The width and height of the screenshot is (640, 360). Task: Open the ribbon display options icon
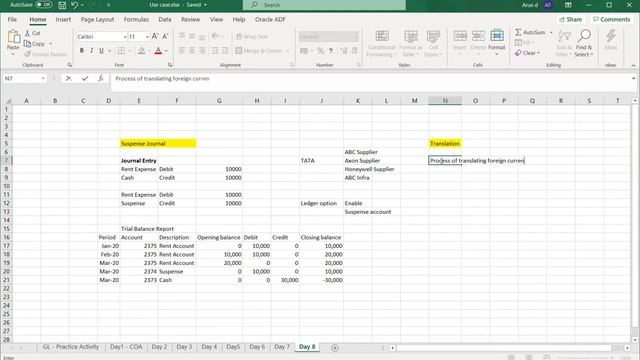click(568, 5)
